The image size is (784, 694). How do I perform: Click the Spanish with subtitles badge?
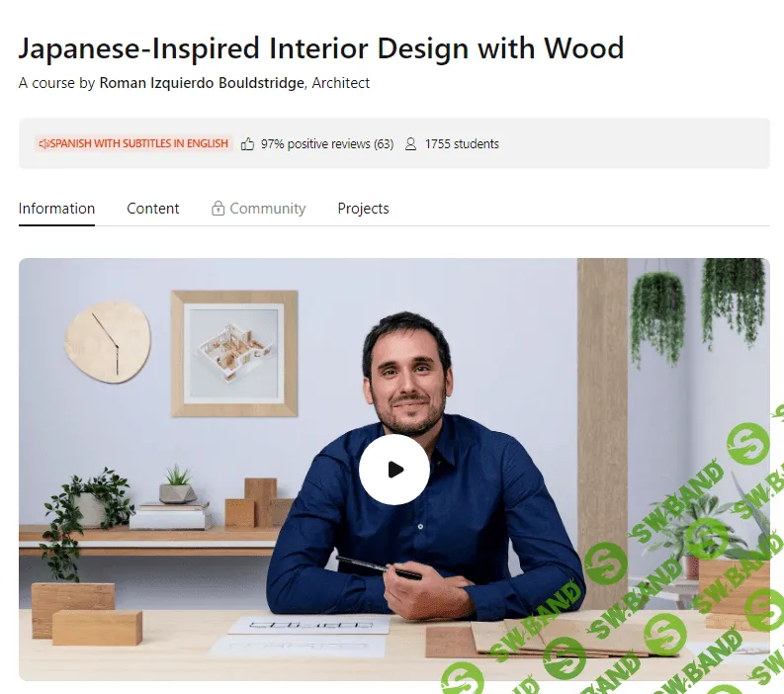tap(133, 143)
